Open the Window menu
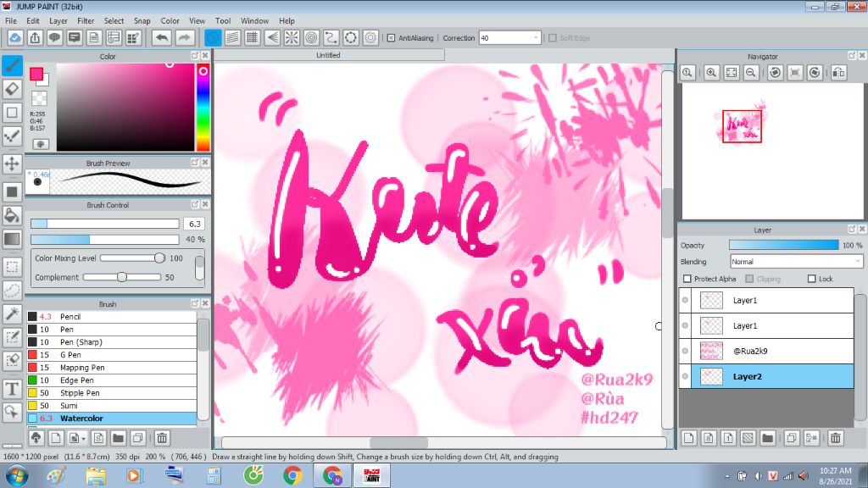The image size is (868, 488). click(x=254, y=21)
